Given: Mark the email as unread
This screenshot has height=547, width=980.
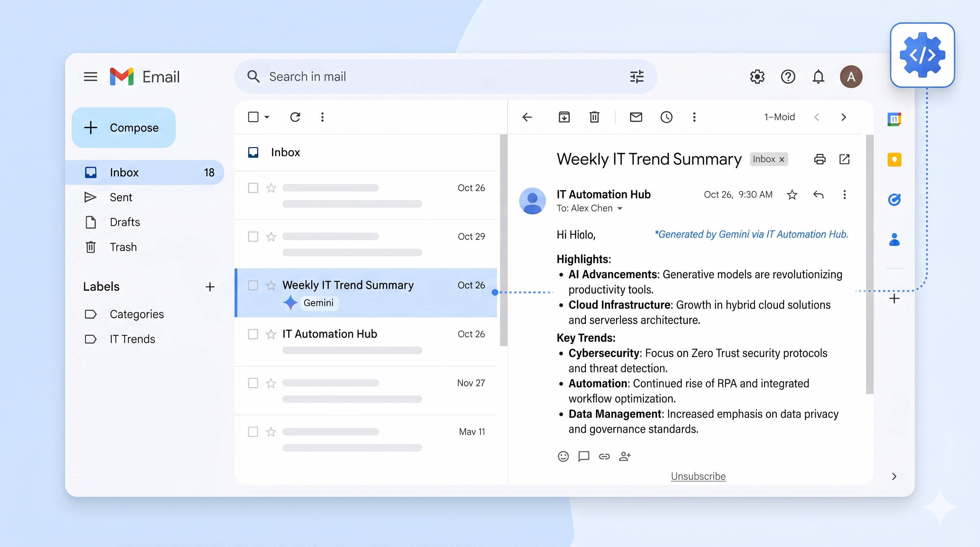Looking at the screenshot, I should point(636,117).
